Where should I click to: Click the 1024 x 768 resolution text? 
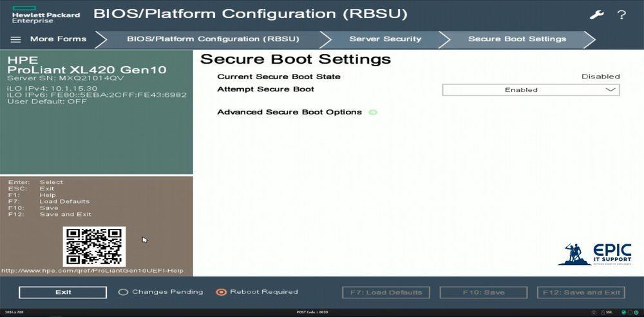pyautogui.click(x=14, y=312)
